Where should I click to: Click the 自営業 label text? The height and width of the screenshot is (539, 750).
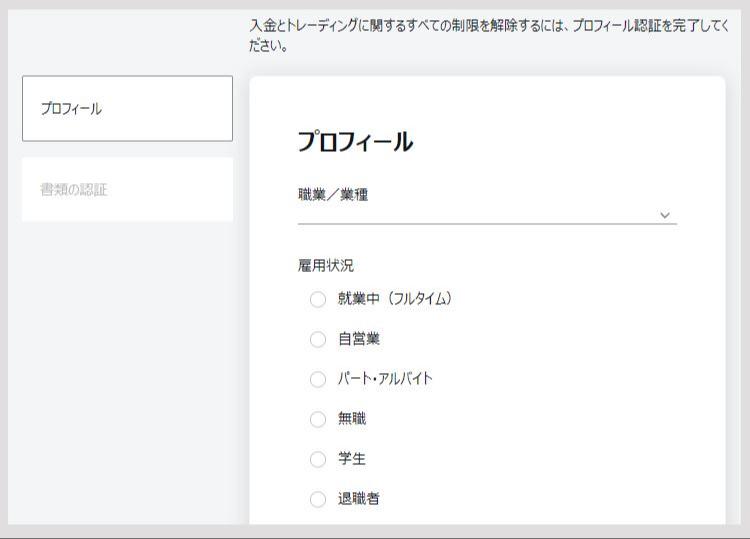[359, 339]
